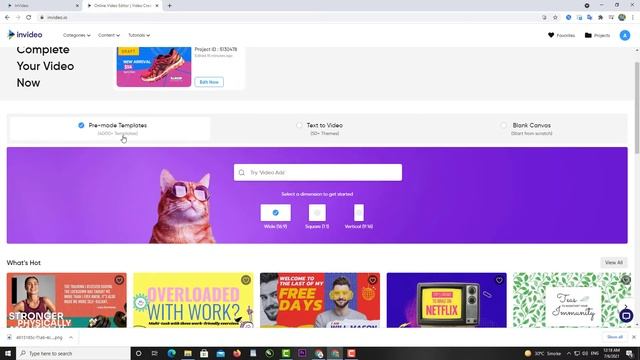This screenshot has width=640, height=360.
Task: Open the Stronger Physically template
Action: [67, 300]
